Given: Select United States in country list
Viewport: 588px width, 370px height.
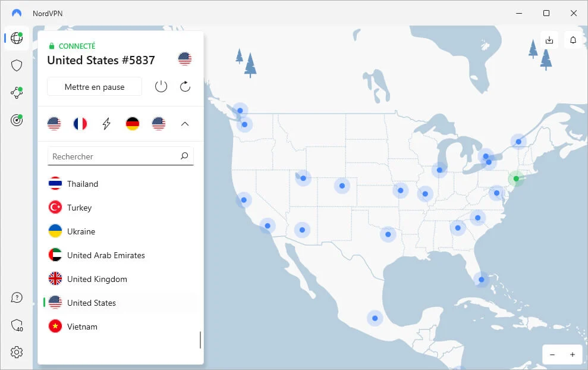Looking at the screenshot, I should coord(121,302).
